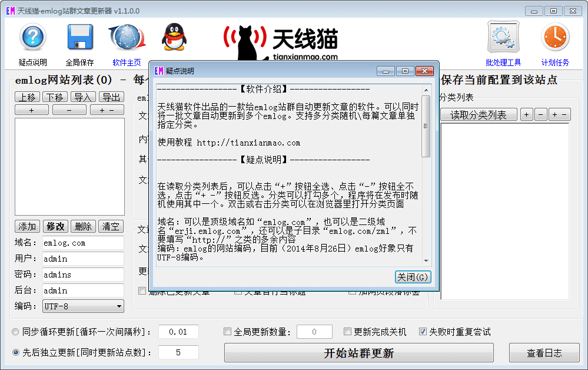Minimize the 疑点说明 dialog

386,71
